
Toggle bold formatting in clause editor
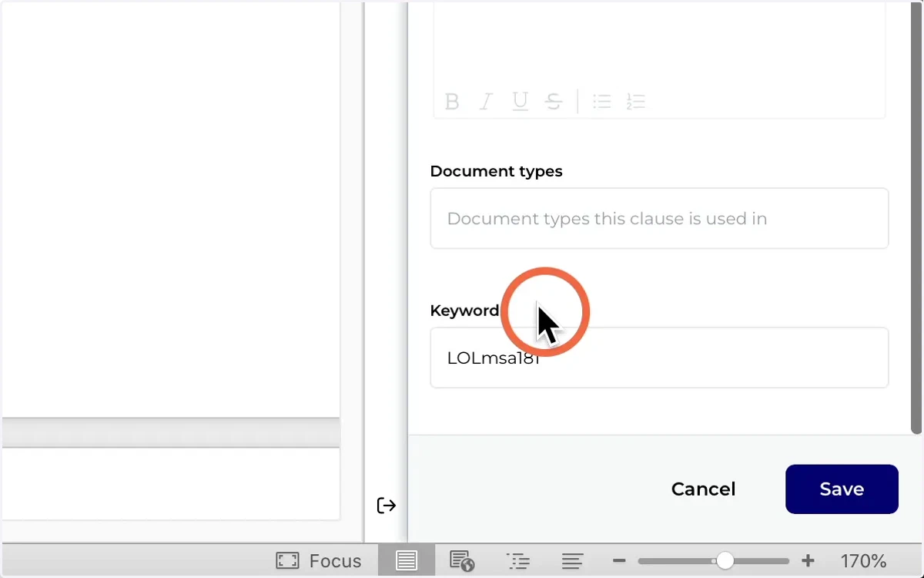coord(452,102)
